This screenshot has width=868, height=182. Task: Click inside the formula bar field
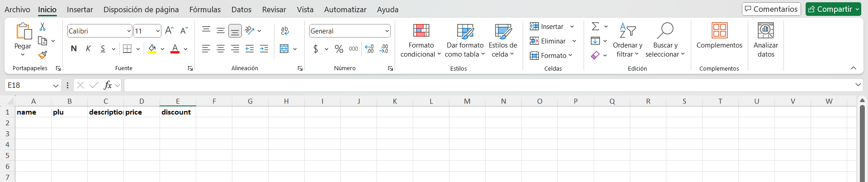488,85
